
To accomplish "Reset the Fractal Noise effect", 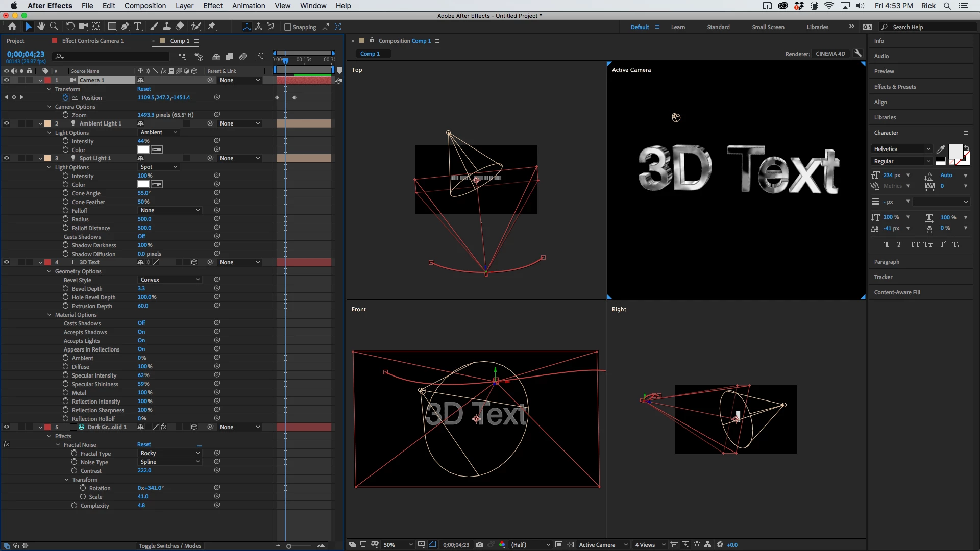I will [144, 445].
